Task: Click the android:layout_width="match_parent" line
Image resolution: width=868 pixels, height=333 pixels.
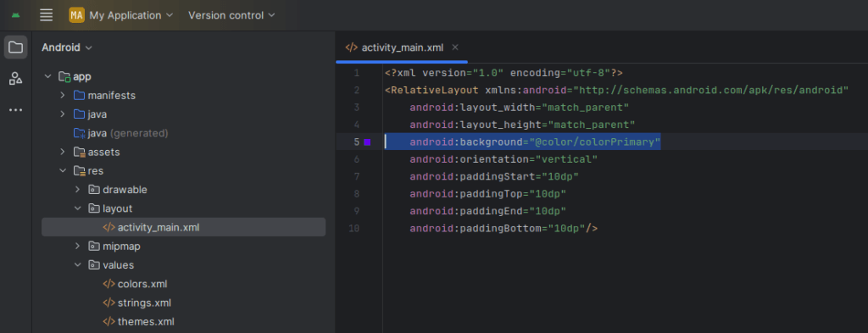Action: click(x=520, y=108)
